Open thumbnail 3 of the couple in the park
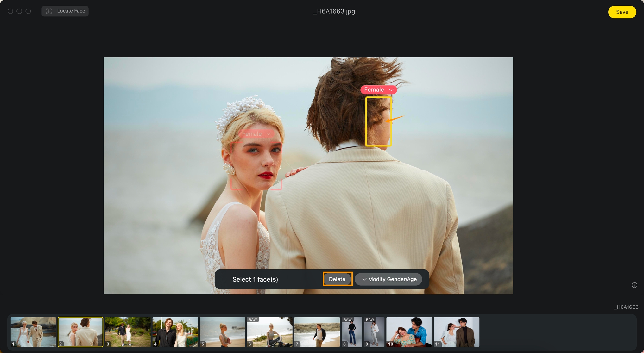 [x=128, y=332]
